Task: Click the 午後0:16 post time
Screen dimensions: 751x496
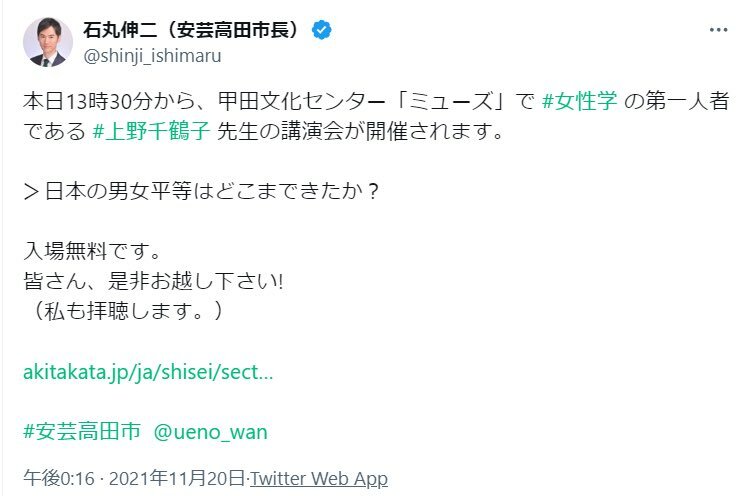Action: [x=52, y=478]
